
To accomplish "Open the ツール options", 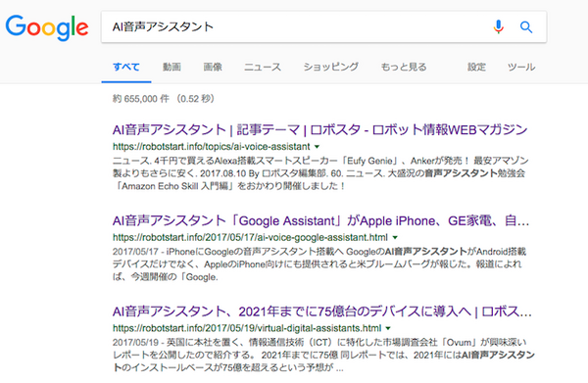I will [x=521, y=67].
